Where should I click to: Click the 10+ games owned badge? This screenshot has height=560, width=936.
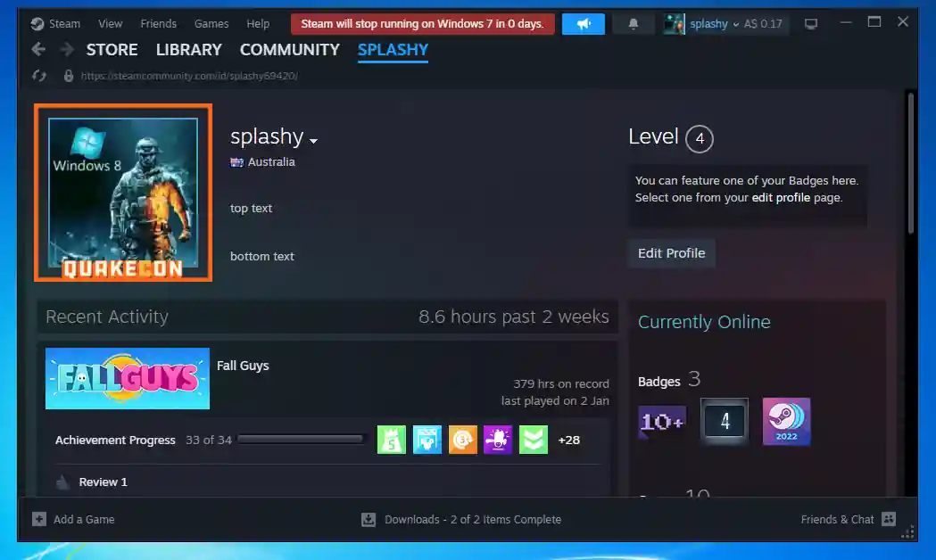tap(661, 422)
